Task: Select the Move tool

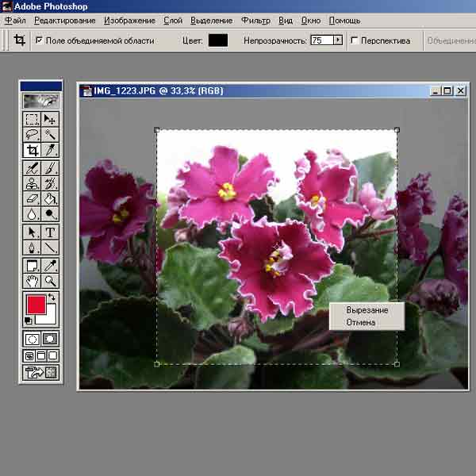Action: pyautogui.click(x=50, y=119)
